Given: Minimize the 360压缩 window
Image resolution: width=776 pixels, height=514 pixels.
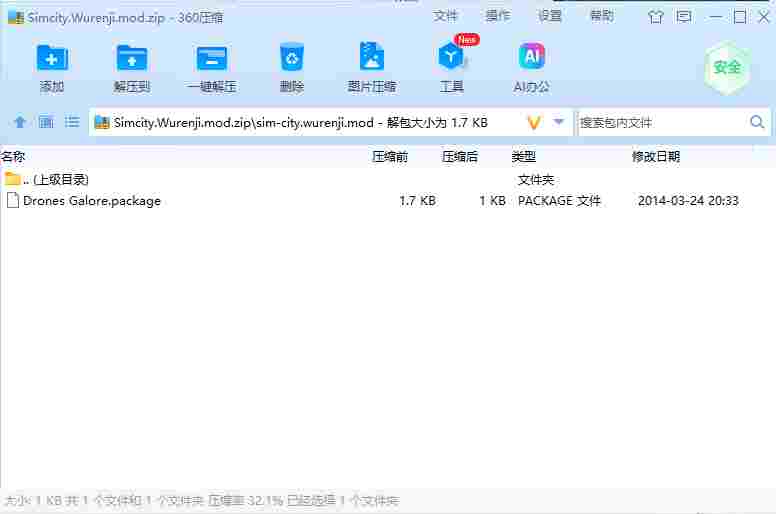Looking at the screenshot, I should [x=715, y=17].
